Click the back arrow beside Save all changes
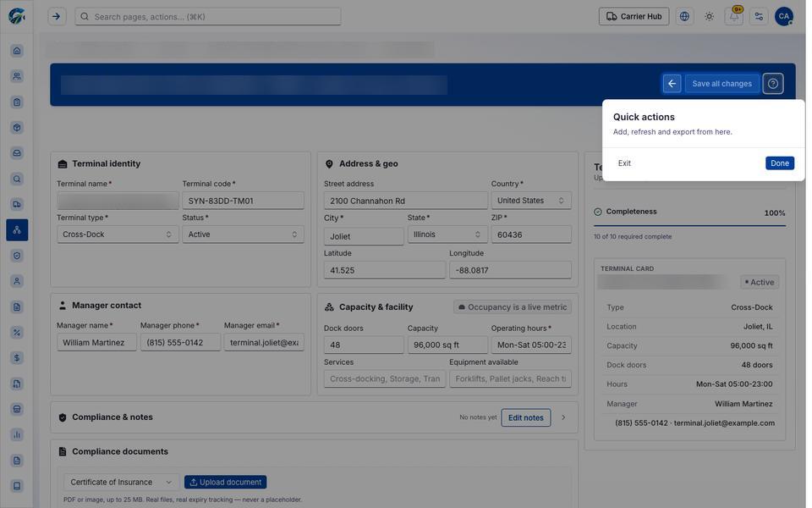 pyautogui.click(x=672, y=84)
